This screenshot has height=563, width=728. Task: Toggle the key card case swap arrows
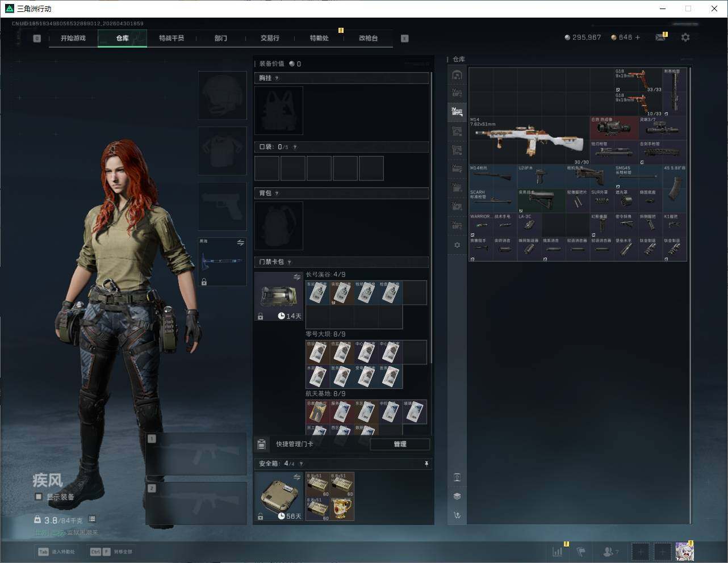tap(296, 277)
